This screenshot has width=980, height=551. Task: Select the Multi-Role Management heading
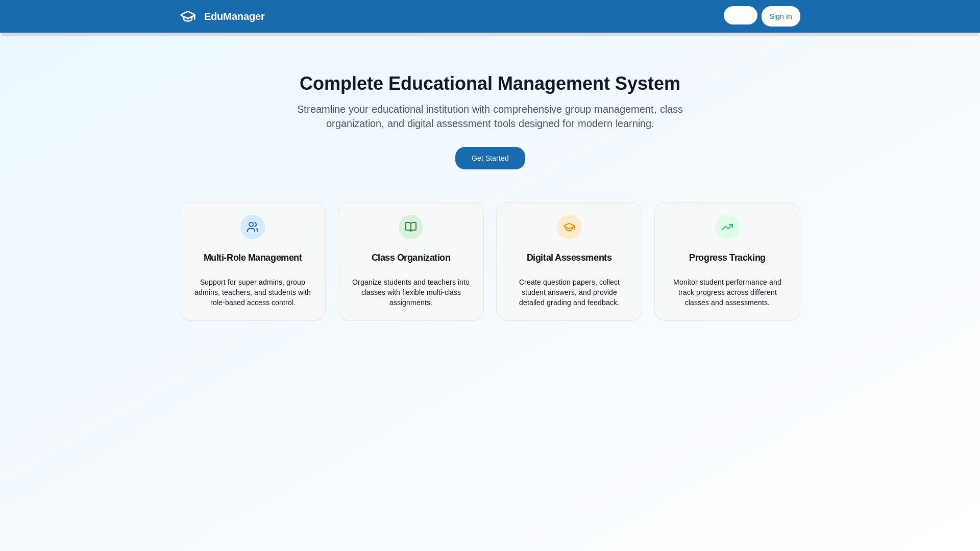[253, 258]
